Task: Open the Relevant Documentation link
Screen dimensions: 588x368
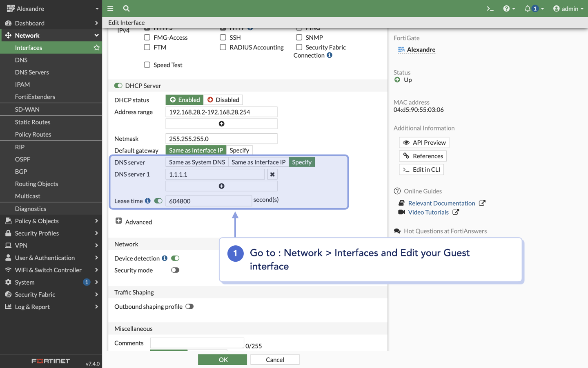Action: [442, 203]
